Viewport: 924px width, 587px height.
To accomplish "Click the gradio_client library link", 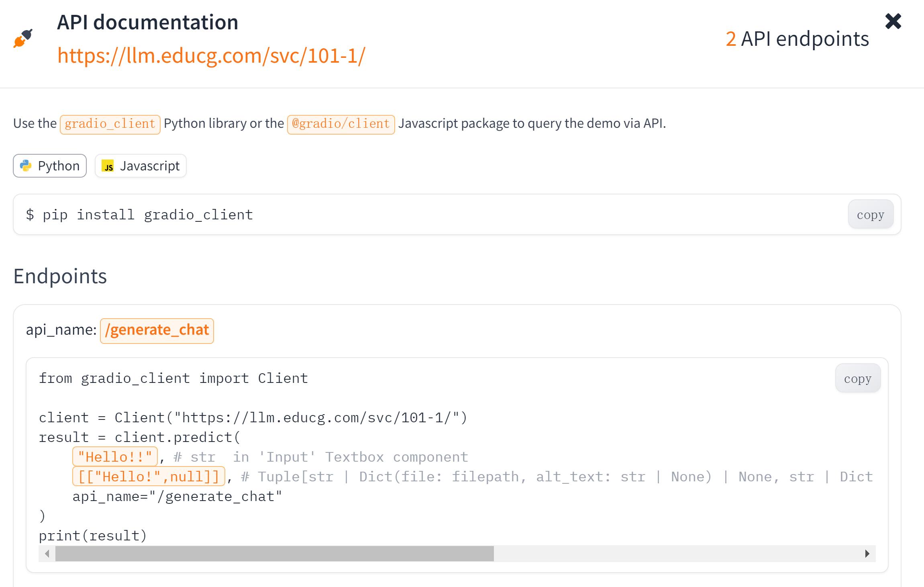I will coord(110,124).
